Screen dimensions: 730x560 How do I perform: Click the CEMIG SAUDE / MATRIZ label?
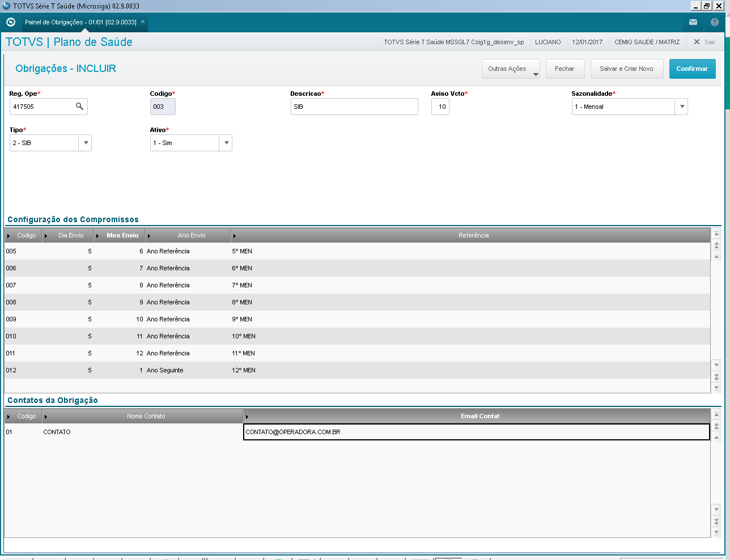click(x=647, y=42)
